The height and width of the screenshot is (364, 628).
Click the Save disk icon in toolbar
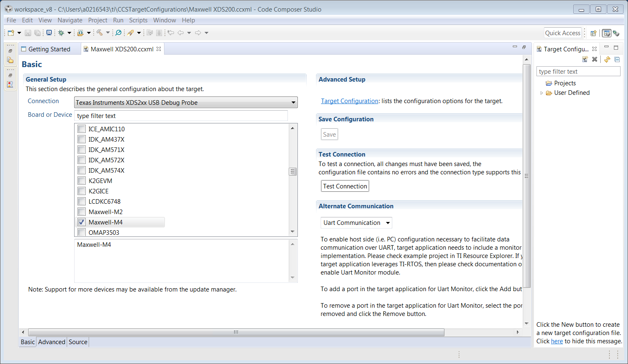(x=28, y=33)
